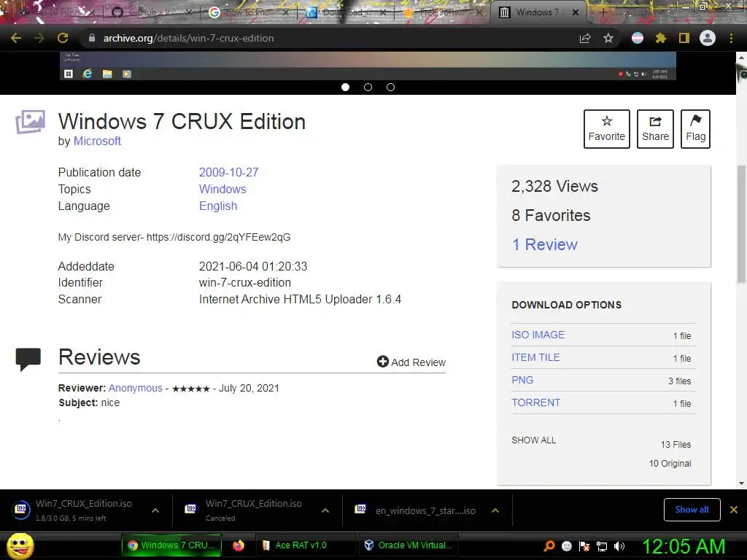Reload the archive.org page

pyautogui.click(x=63, y=38)
